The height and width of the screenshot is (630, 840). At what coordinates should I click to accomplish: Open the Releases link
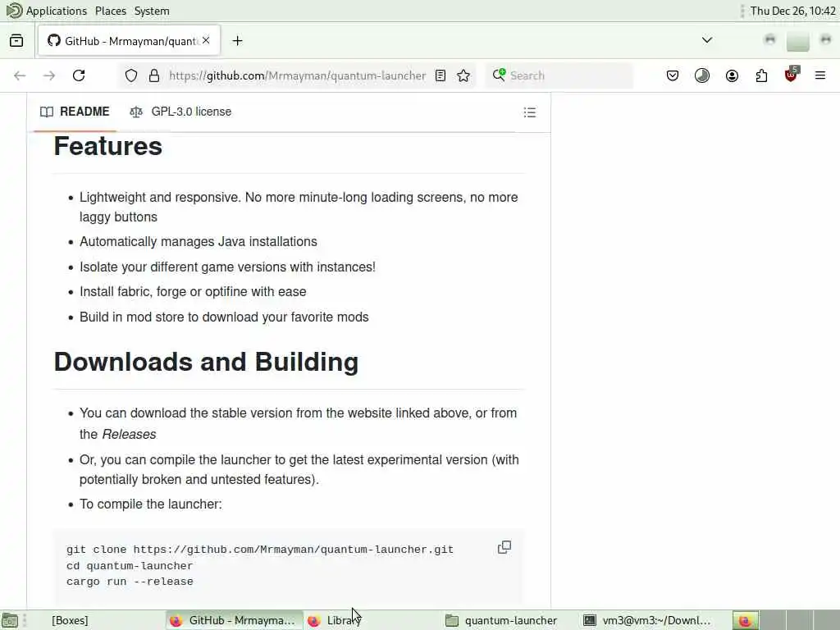pyautogui.click(x=129, y=434)
